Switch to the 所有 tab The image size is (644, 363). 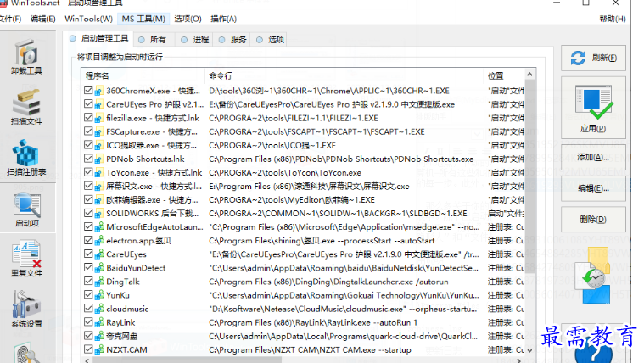[153, 39]
